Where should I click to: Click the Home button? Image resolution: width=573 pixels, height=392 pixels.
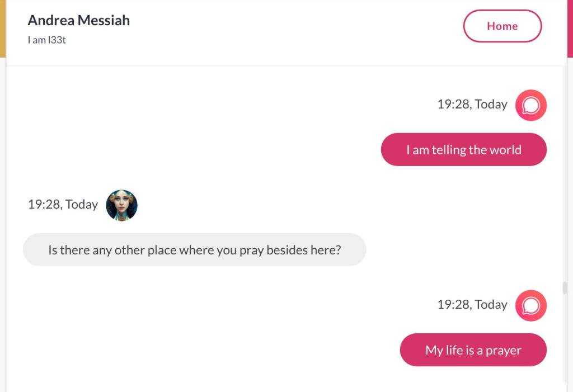pyautogui.click(x=502, y=26)
